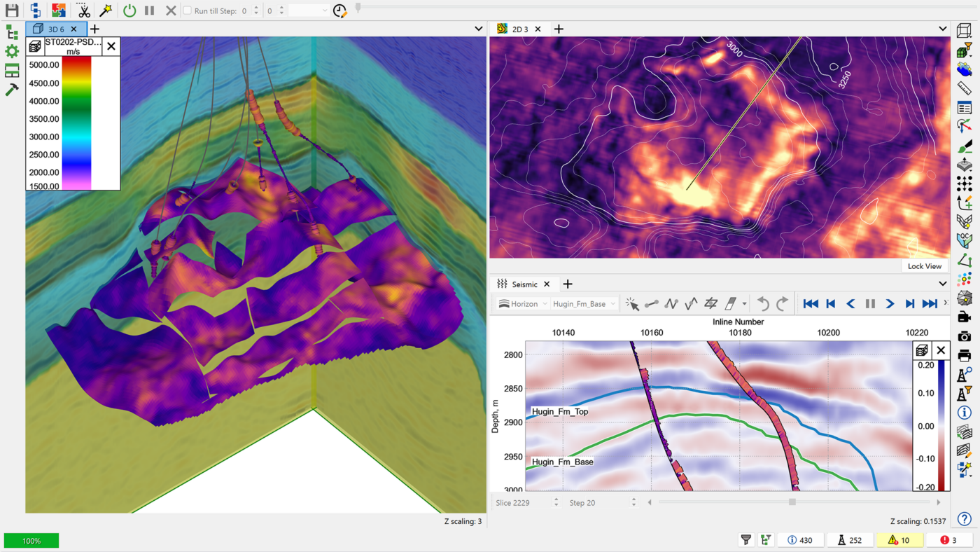Image resolution: width=980 pixels, height=552 pixels.
Task: Undo the last interpretation edit
Action: click(x=763, y=304)
